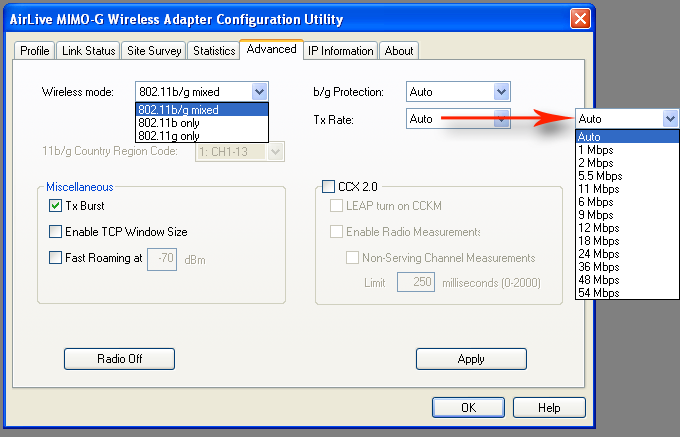The width and height of the screenshot is (680, 437).
Task: Choose 802.11b/g mixed in list
Action: (202, 110)
